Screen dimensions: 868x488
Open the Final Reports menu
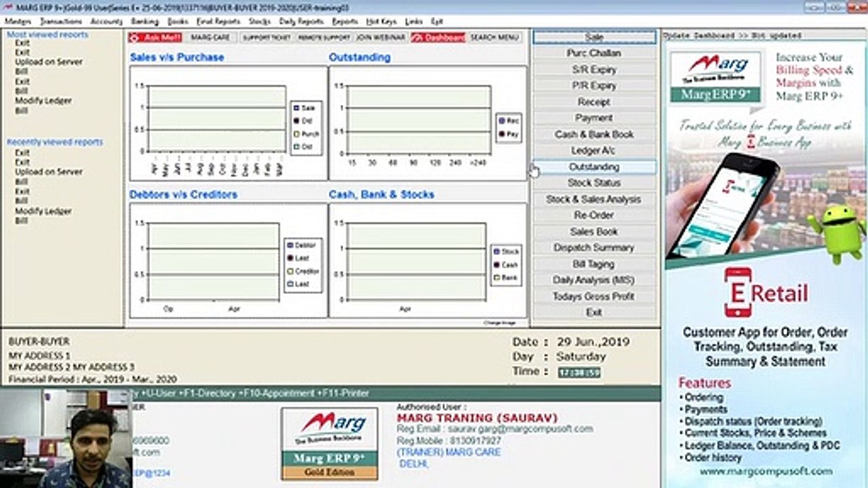coord(218,22)
